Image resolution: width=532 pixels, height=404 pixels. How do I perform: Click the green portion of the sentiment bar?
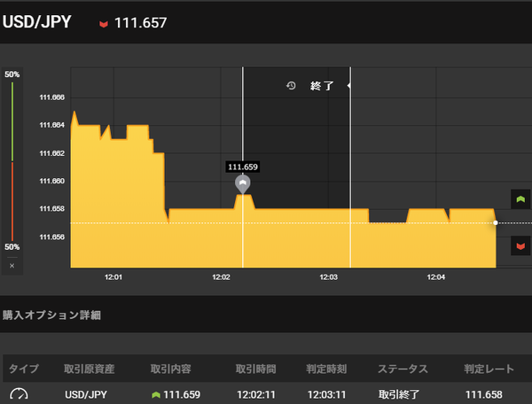click(12, 121)
